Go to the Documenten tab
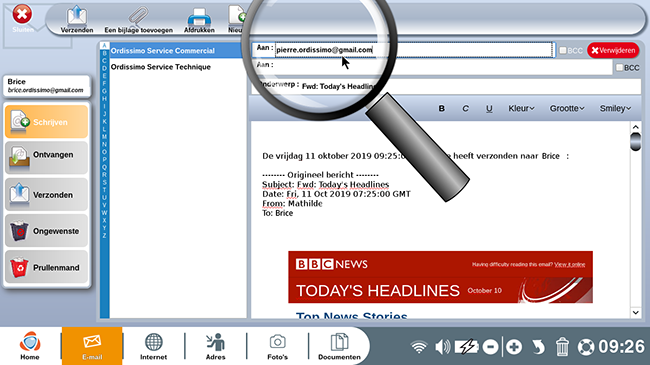Screen dimensions: 650x365 (339, 347)
